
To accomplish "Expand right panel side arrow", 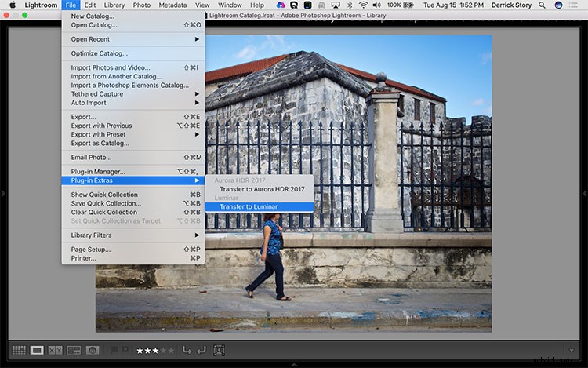I will tap(585, 194).
